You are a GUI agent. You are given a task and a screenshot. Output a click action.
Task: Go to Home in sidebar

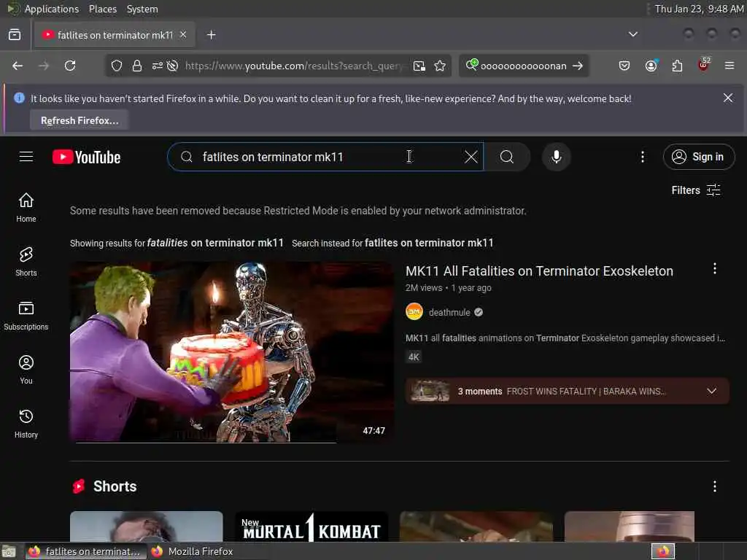[x=26, y=207]
